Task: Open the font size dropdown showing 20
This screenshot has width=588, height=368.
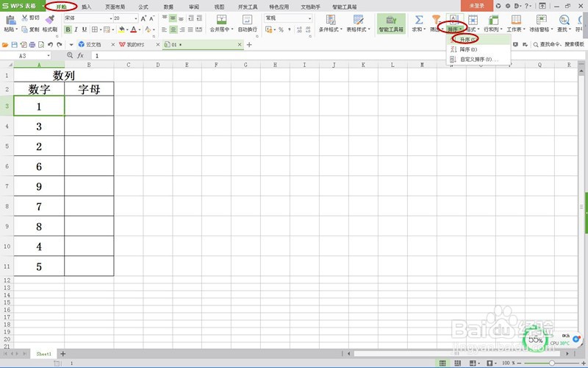Action: [136, 18]
